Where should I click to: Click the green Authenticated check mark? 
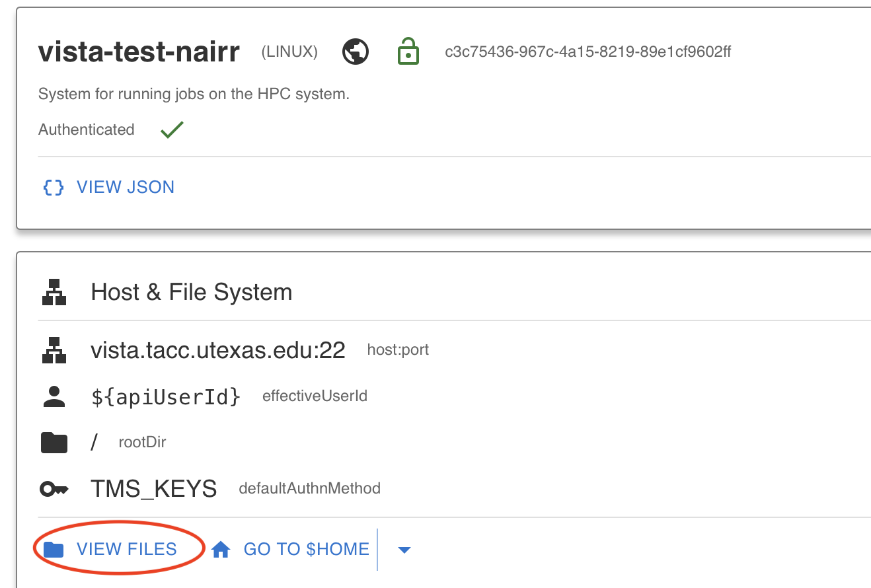pos(172,129)
